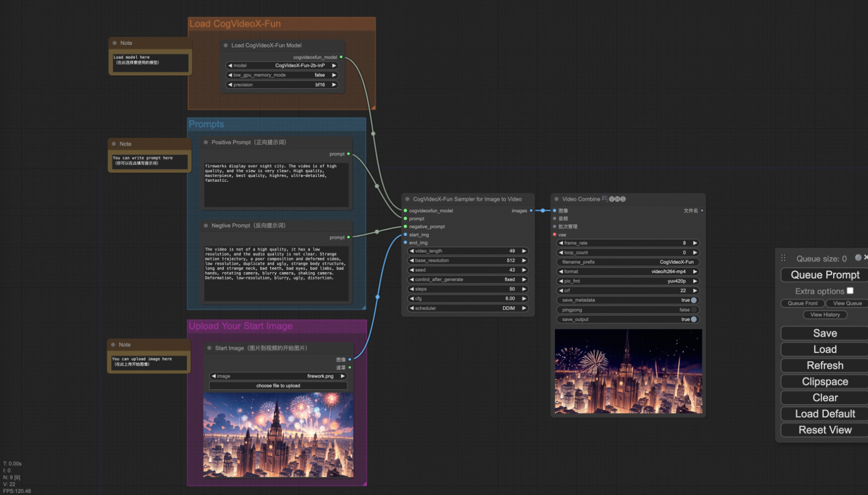Collapse the CogVideoX-Fun Sampler node

click(x=408, y=199)
